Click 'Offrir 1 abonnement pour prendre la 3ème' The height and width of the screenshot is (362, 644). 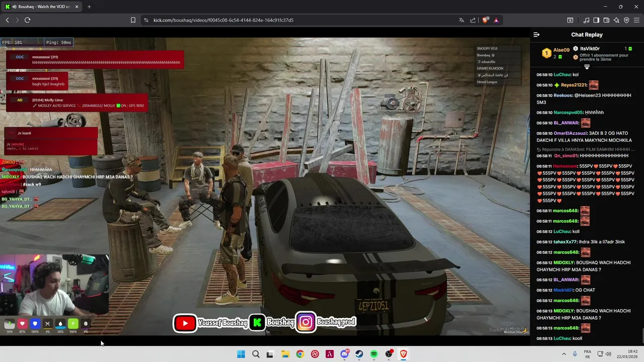point(604,57)
